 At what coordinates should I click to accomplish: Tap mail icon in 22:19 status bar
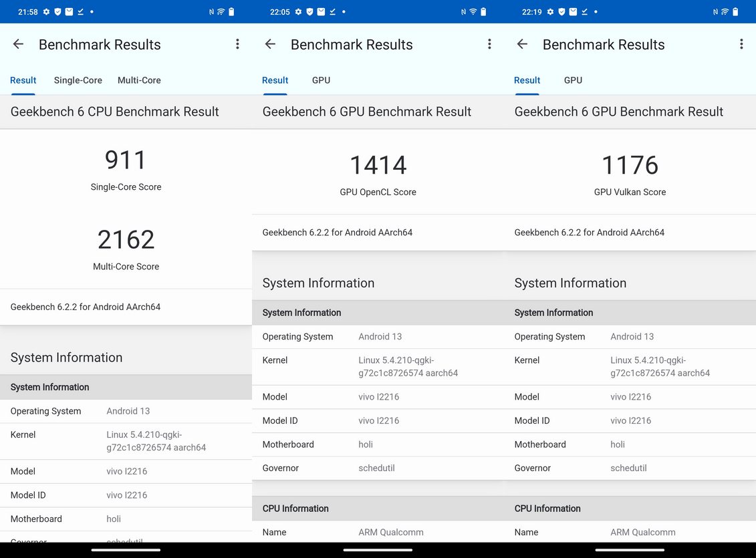pos(573,11)
